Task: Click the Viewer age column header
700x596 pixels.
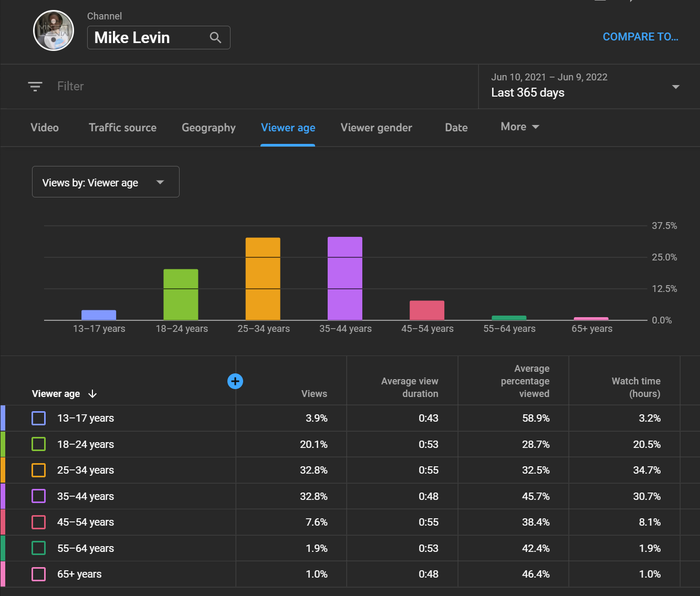Action: 56,394
